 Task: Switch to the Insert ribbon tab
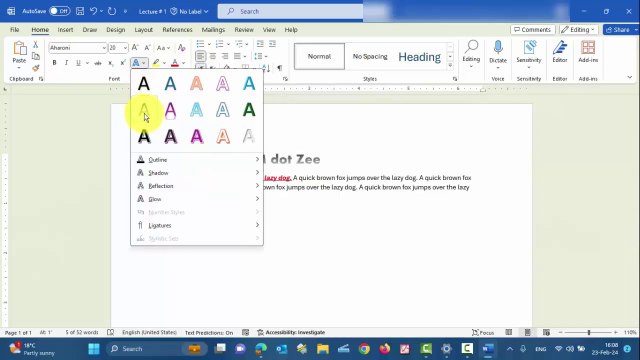point(65,30)
